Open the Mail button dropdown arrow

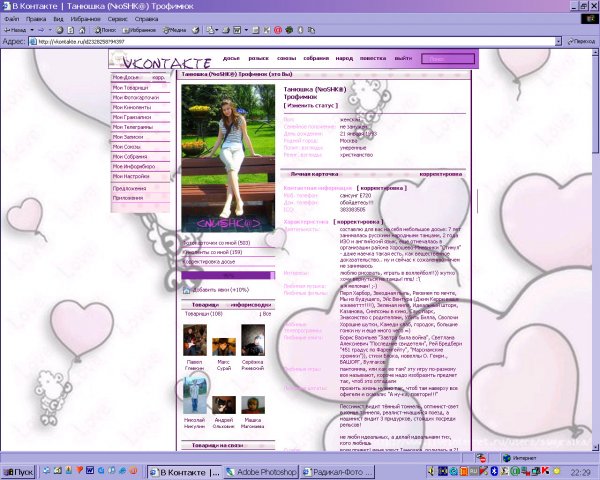click(217, 30)
